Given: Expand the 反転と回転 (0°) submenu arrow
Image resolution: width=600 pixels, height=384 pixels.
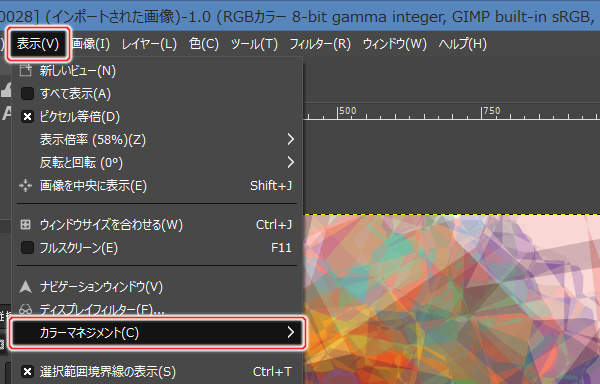Looking at the screenshot, I should tap(291, 162).
